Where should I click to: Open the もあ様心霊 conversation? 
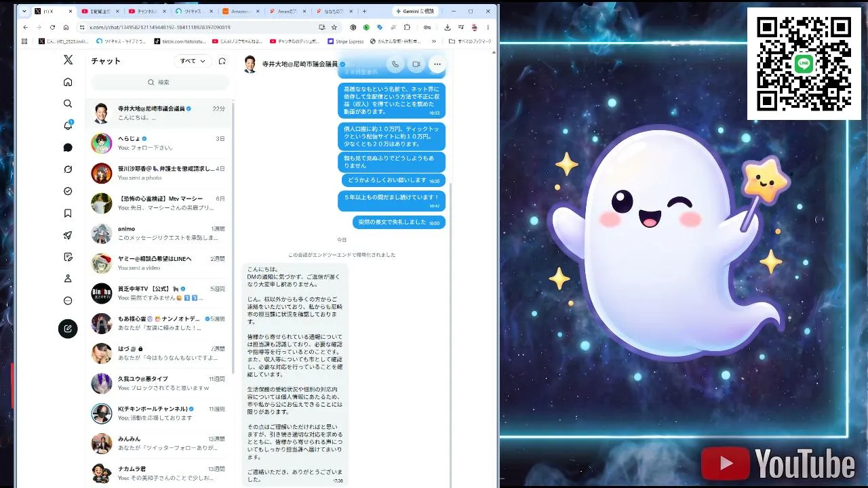159,323
